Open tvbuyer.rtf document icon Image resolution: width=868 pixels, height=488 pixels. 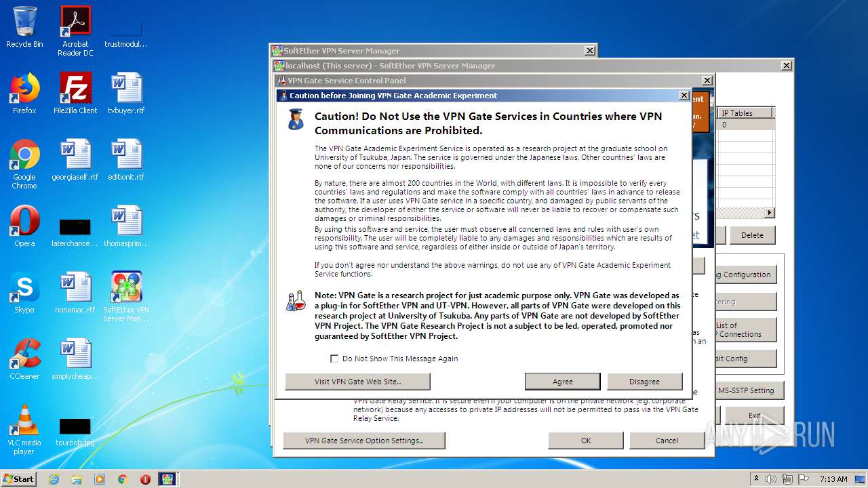[x=126, y=94]
